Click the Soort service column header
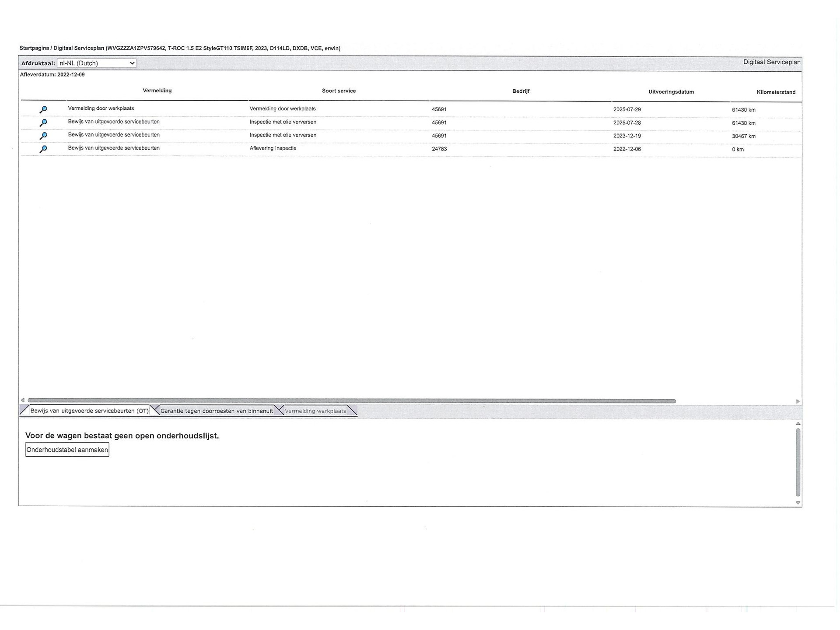Screen dimensions: 840x630 339,91
